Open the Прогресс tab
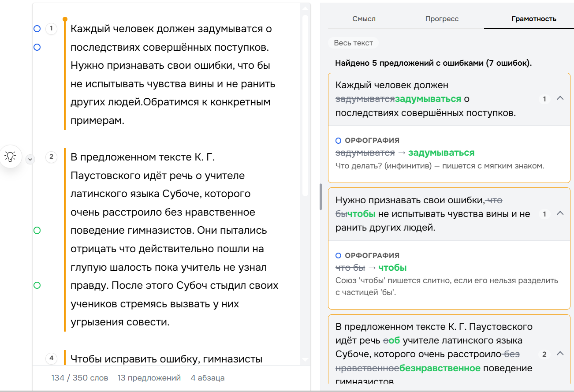The height and width of the screenshot is (392, 574). coord(442,19)
